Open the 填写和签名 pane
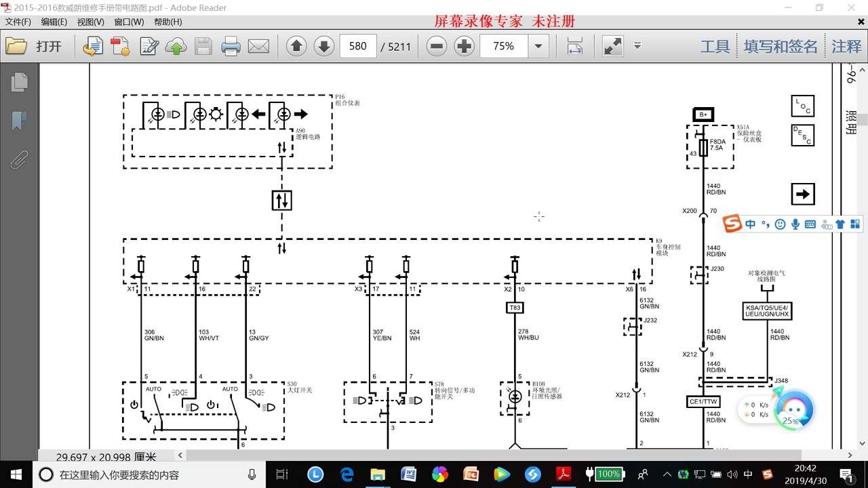The height and width of the screenshot is (488, 868). point(781,47)
